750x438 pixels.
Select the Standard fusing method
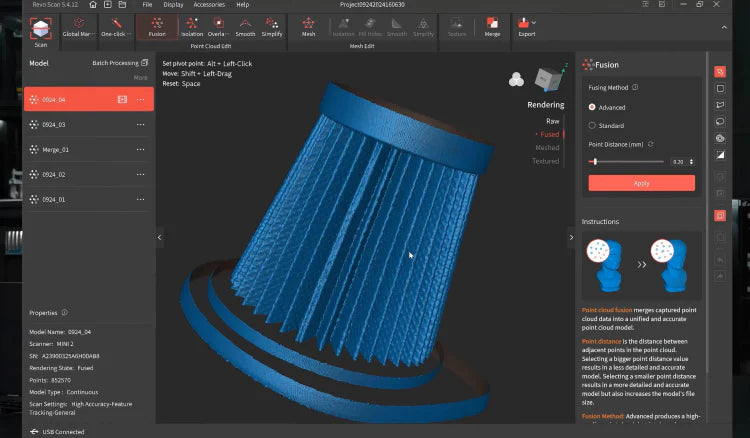coord(593,126)
